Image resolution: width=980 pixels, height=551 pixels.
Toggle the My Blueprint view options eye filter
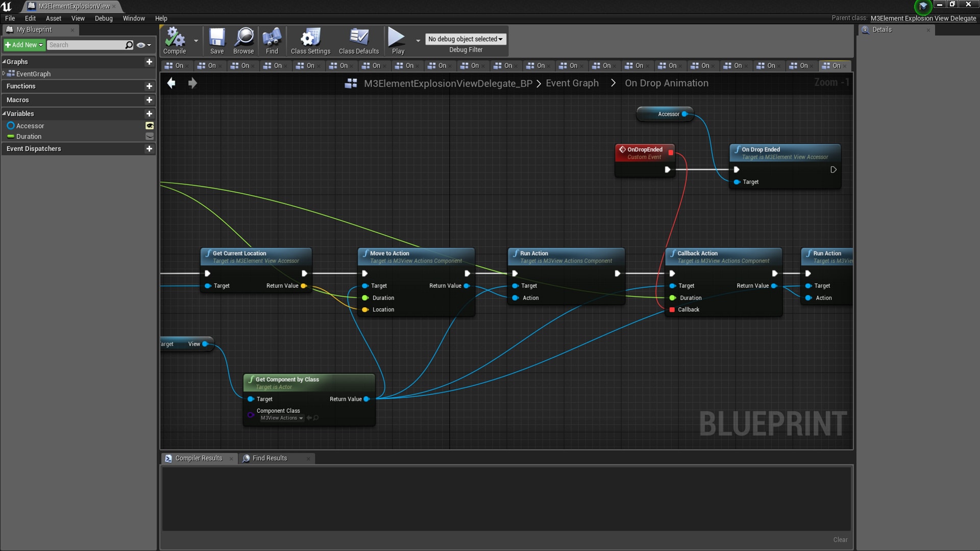pyautogui.click(x=141, y=45)
